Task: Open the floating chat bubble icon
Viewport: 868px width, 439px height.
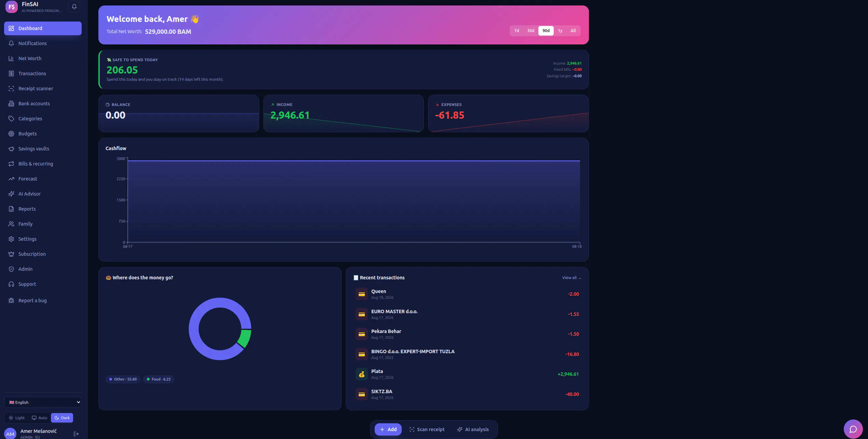Action: click(x=853, y=429)
